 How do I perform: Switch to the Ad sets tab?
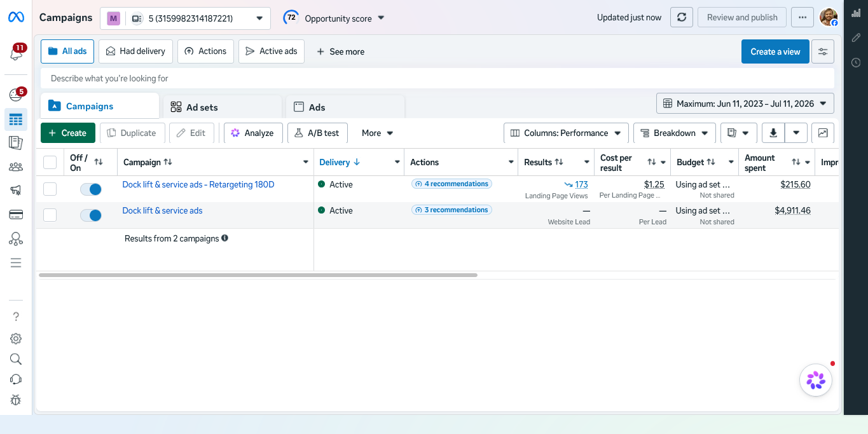222,107
